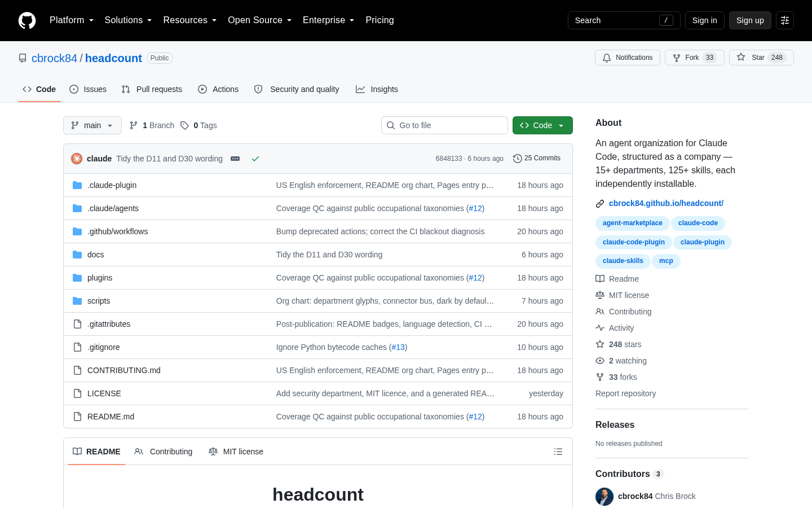View the 1 Branch link
Image resolution: width=812 pixels, height=508 pixels.
152,125
